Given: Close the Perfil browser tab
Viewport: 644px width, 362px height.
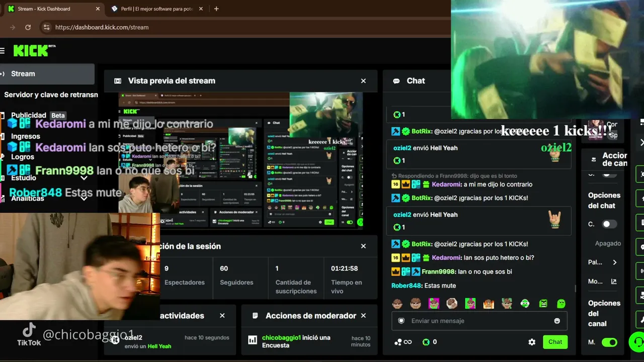Looking at the screenshot, I should tap(201, 9).
